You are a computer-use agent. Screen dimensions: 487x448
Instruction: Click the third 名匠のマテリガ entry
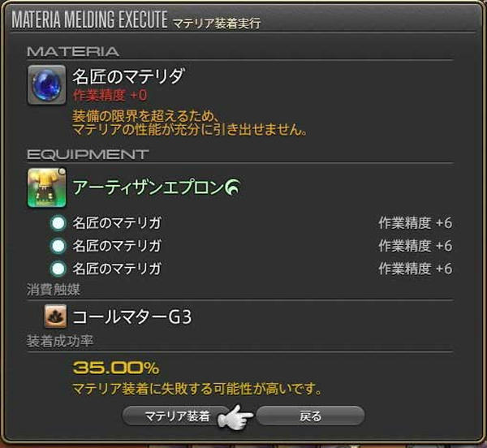point(117,269)
